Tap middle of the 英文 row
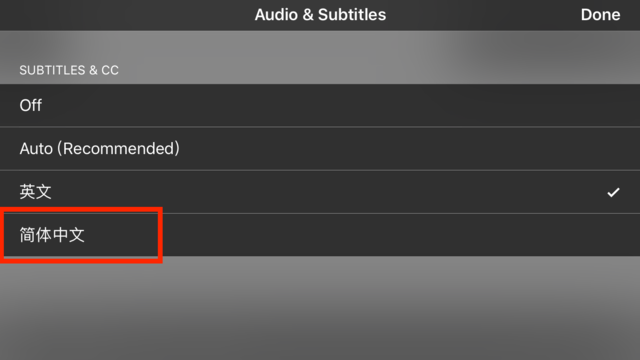Image resolution: width=640 pixels, height=360 pixels. [x=320, y=192]
